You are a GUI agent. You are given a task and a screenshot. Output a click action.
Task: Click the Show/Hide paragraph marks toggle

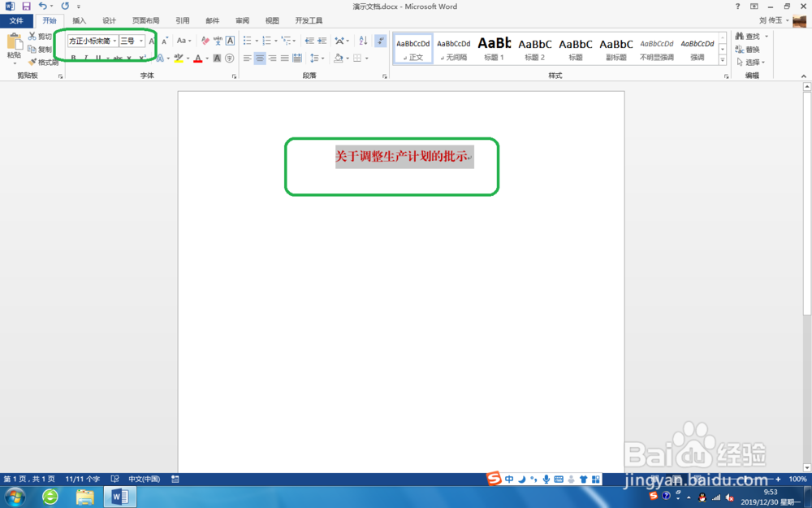click(380, 41)
